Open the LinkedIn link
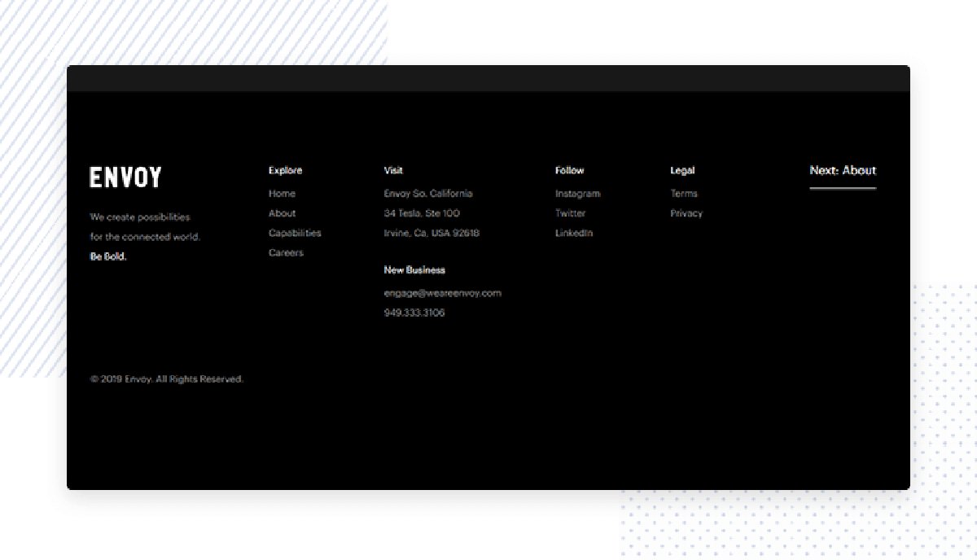Image resolution: width=977 pixels, height=560 pixels. (x=574, y=233)
